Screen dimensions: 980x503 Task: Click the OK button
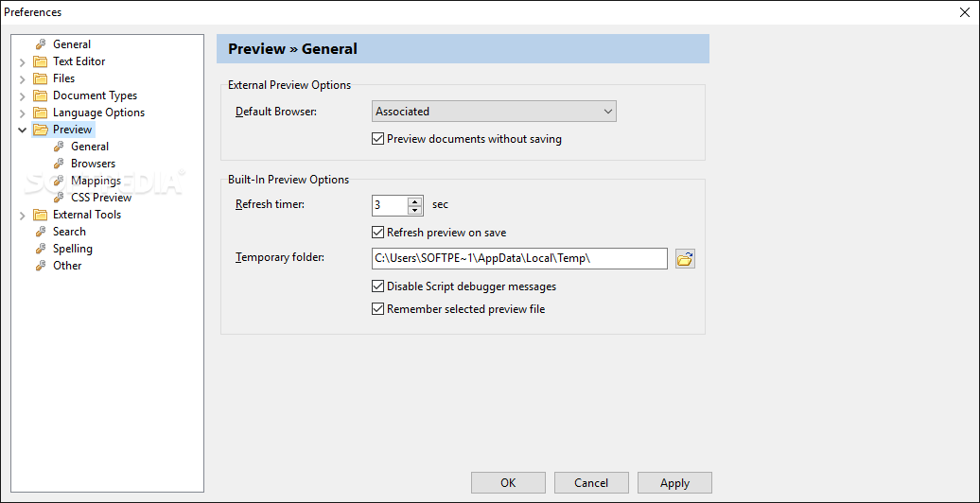[x=508, y=483]
